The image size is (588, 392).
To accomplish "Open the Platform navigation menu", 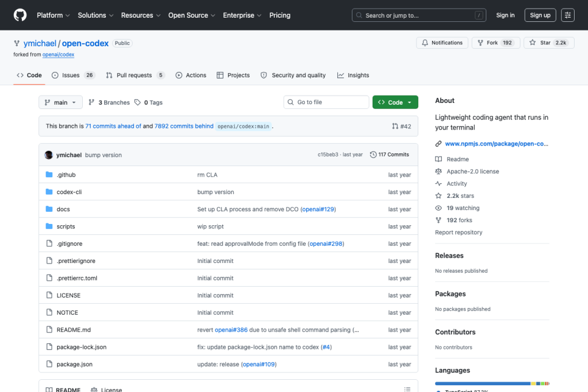I will 53,15.
